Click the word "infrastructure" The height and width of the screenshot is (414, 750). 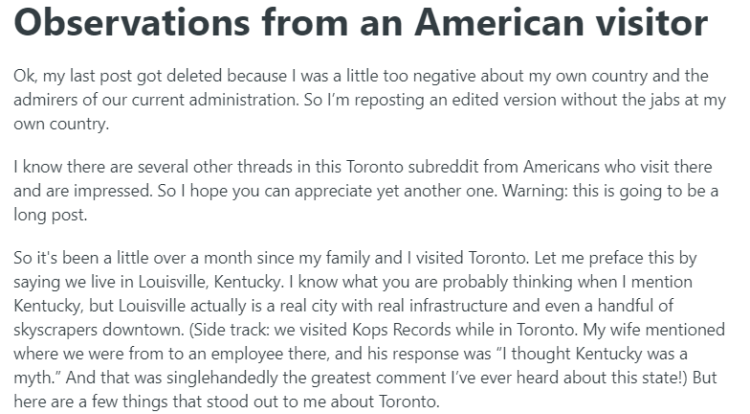[x=458, y=306]
